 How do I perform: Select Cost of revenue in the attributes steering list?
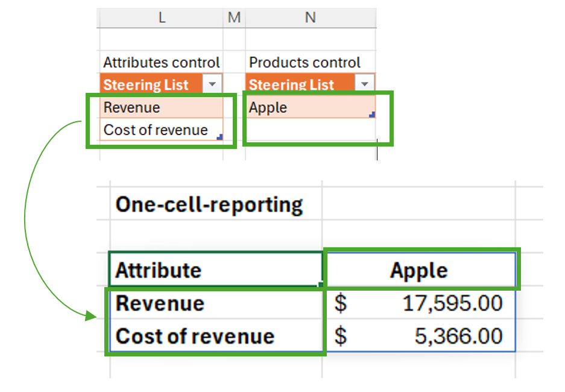[157, 130]
